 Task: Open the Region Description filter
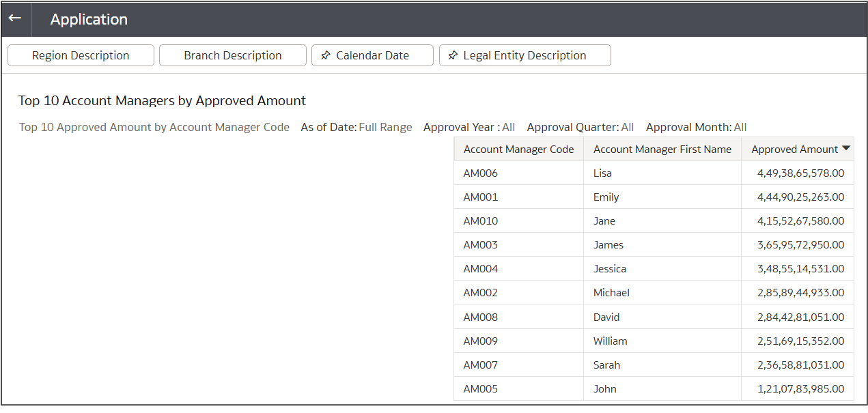81,55
